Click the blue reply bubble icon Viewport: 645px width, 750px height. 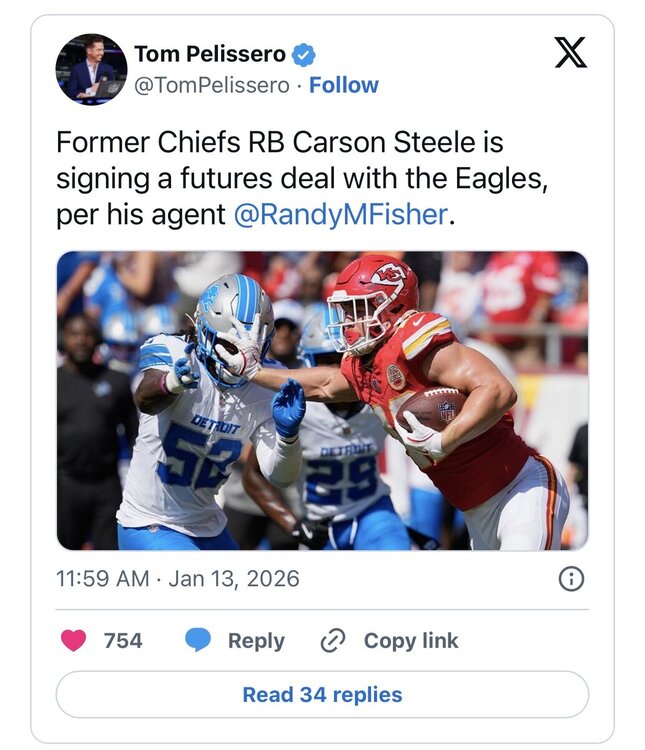[198, 641]
